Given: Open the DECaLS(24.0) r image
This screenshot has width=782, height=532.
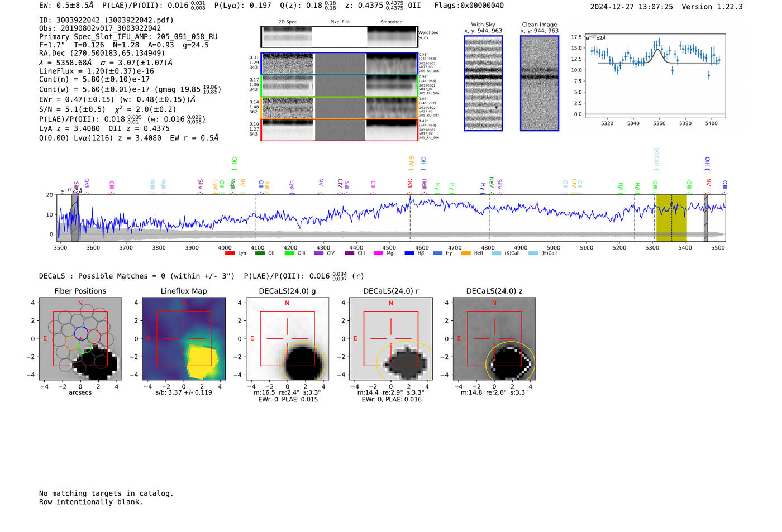Looking at the screenshot, I should (390, 338).
